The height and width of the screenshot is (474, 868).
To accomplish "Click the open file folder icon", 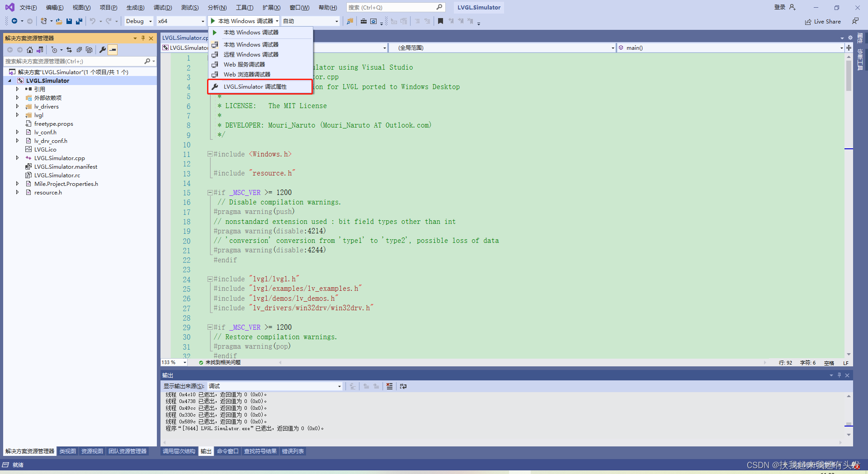I will 59,21.
